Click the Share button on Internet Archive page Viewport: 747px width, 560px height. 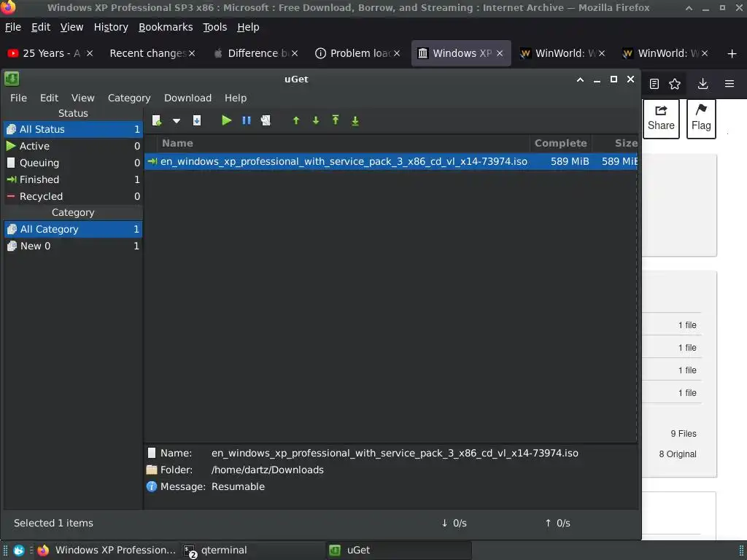661,119
